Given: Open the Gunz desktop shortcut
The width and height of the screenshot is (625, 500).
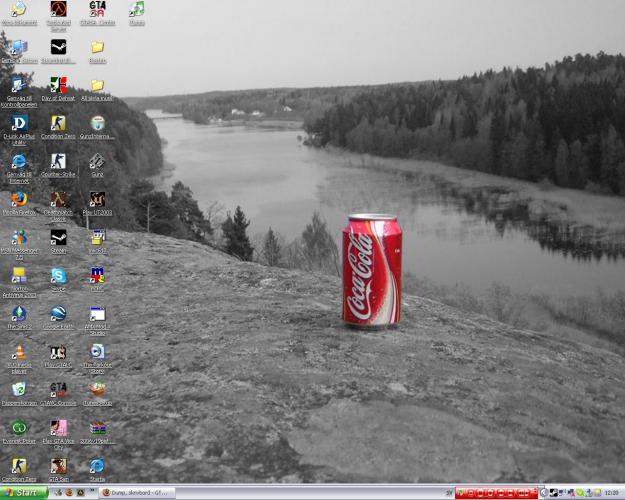Looking at the screenshot, I should (x=97, y=161).
